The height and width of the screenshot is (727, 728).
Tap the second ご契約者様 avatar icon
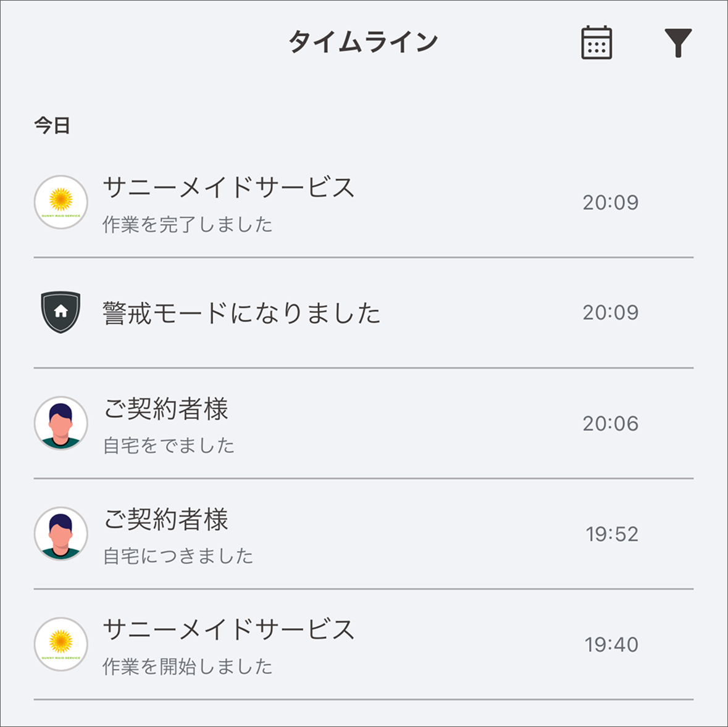pyautogui.click(x=61, y=534)
